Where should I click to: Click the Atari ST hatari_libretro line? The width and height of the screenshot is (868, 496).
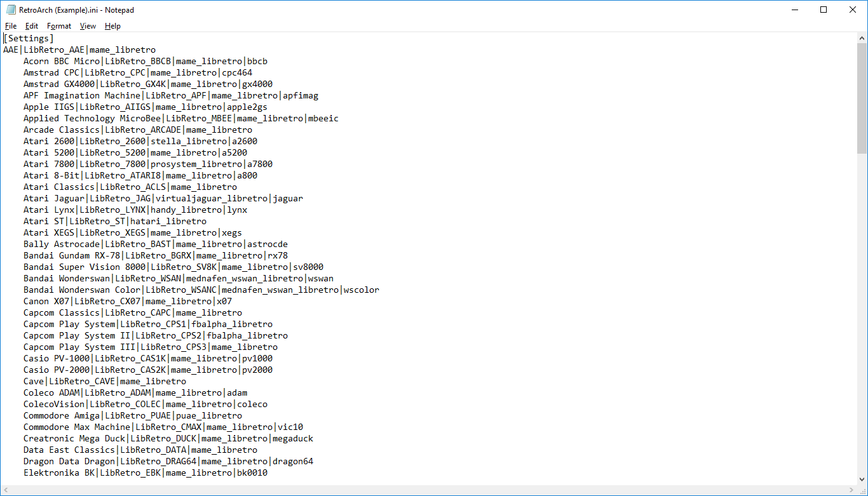(x=115, y=221)
